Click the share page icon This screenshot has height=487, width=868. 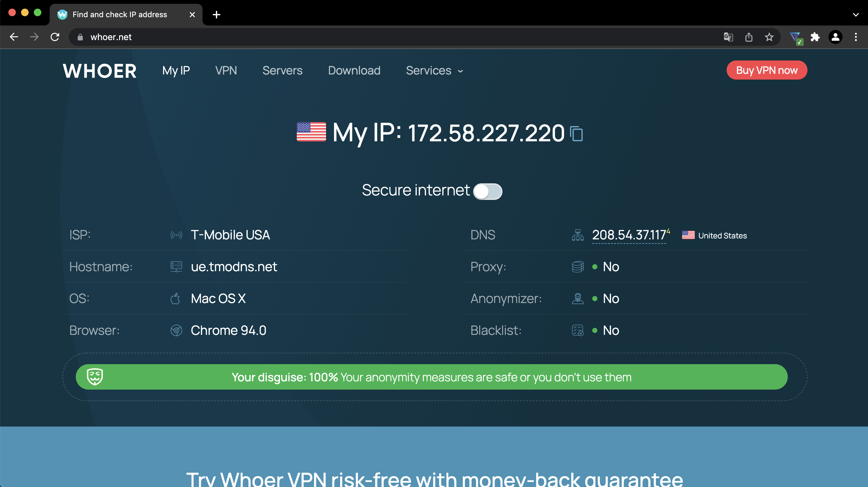pos(749,37)
